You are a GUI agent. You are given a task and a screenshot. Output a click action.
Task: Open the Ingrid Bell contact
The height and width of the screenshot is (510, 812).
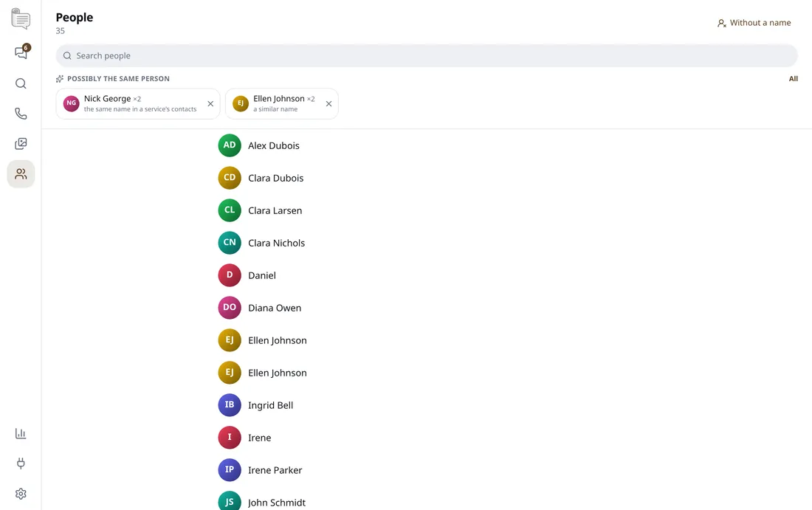[x=270, y=405]
